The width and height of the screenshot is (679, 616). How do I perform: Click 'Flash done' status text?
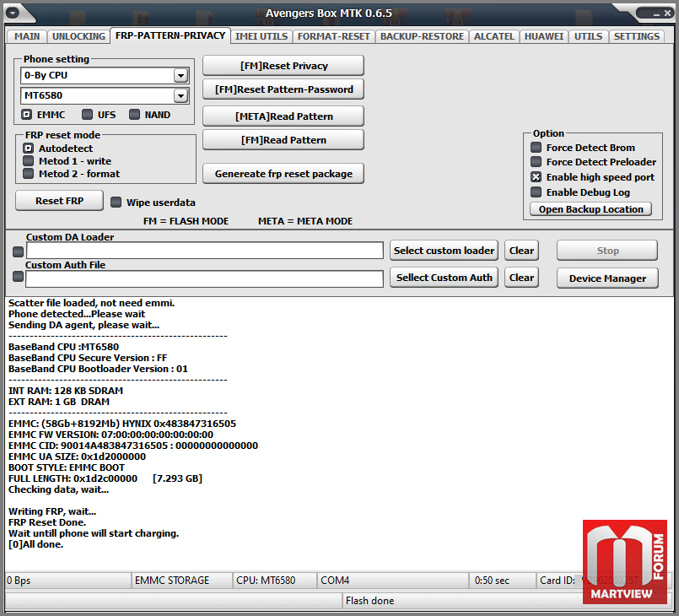(x=369, y=601)
